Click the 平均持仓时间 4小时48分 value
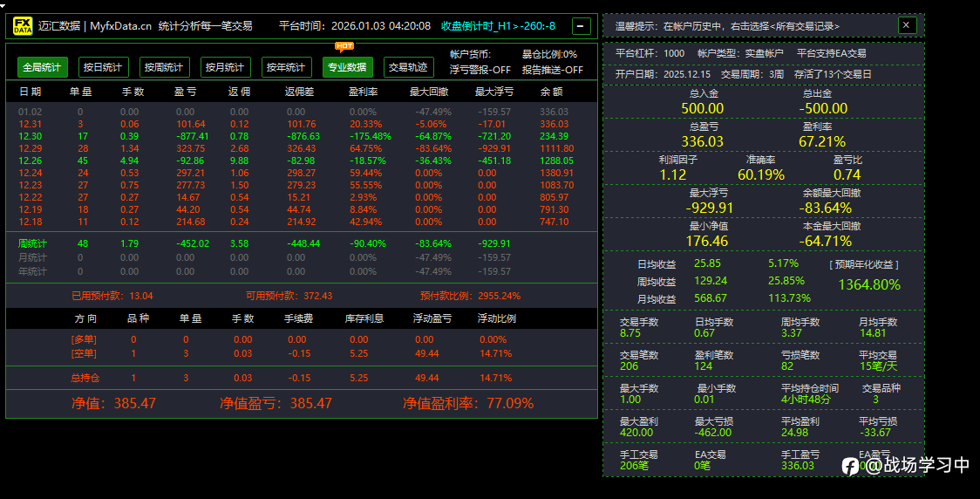The image size is (980, 499). pyautogui.click(x=806, y=399)
